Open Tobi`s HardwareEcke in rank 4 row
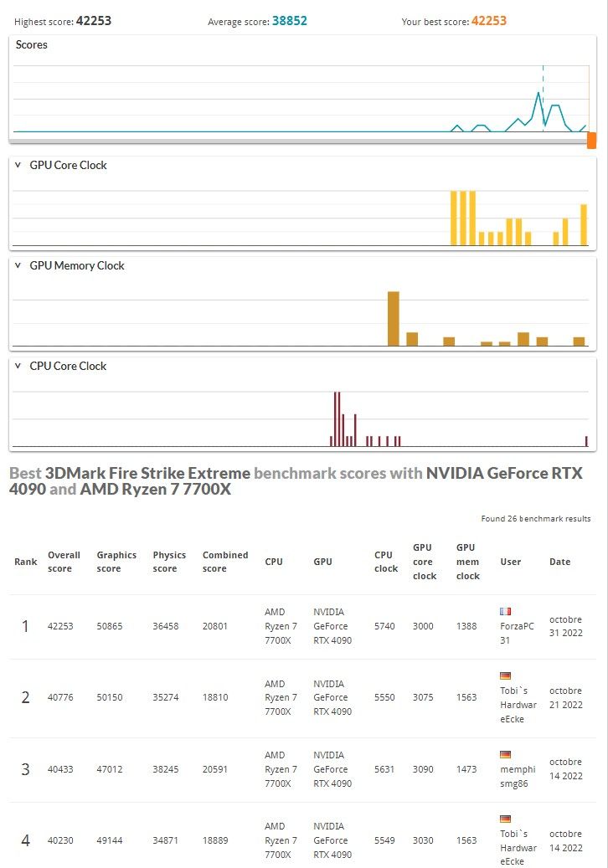 click(x=518, y=848)
